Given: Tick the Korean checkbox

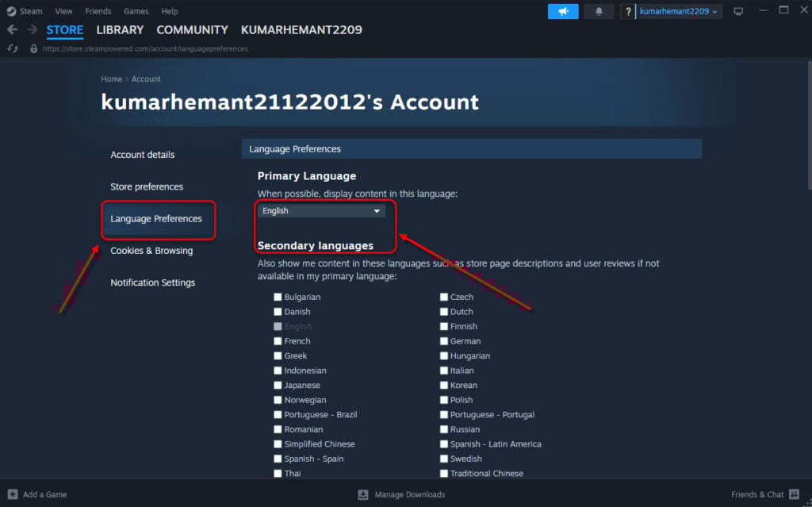Looking at the screenshot, I should [x=444, y=385].
